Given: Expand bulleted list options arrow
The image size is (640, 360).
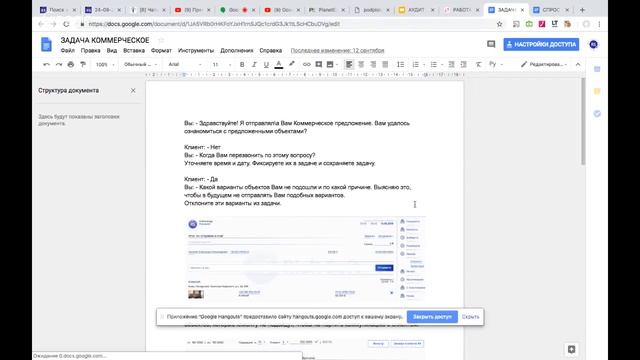Looking at the screenshot, I should (442, 64).
